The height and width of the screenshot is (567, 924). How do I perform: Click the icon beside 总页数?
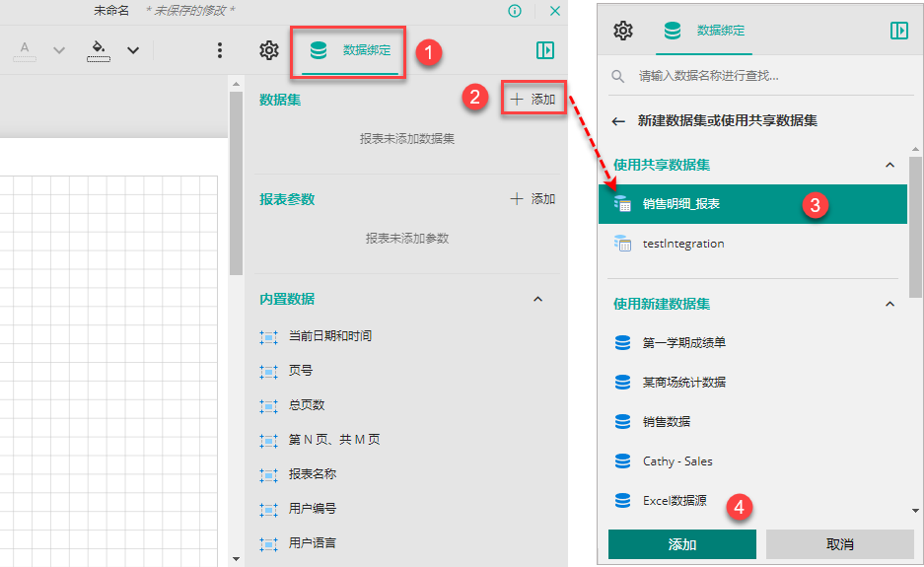(268, 406)
